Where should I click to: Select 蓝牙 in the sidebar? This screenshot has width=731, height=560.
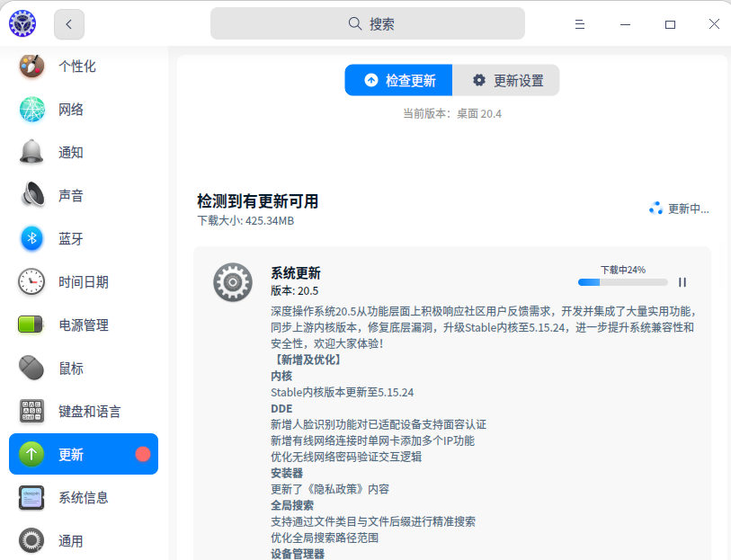[x=84, y=238]
